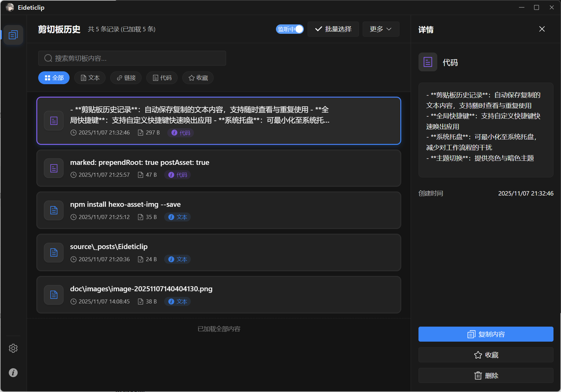The image size is (561, 392).
Task: Click the code icon on the marked: prependRoot entry
Action: click(54, 168)
